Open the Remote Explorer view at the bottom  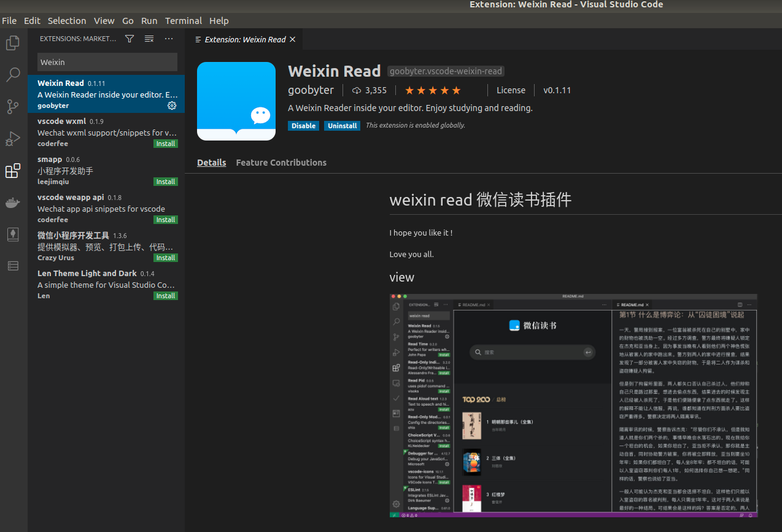pos(13,266)
